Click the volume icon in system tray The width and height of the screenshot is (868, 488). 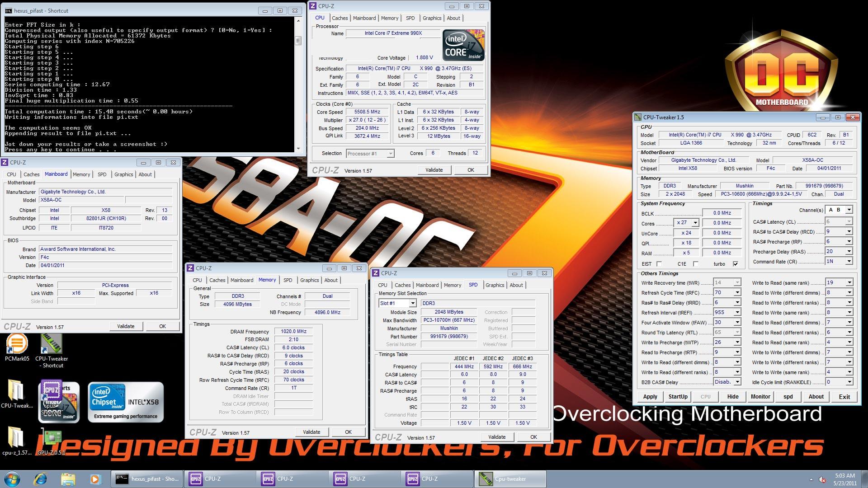click(x=823, y=479)
